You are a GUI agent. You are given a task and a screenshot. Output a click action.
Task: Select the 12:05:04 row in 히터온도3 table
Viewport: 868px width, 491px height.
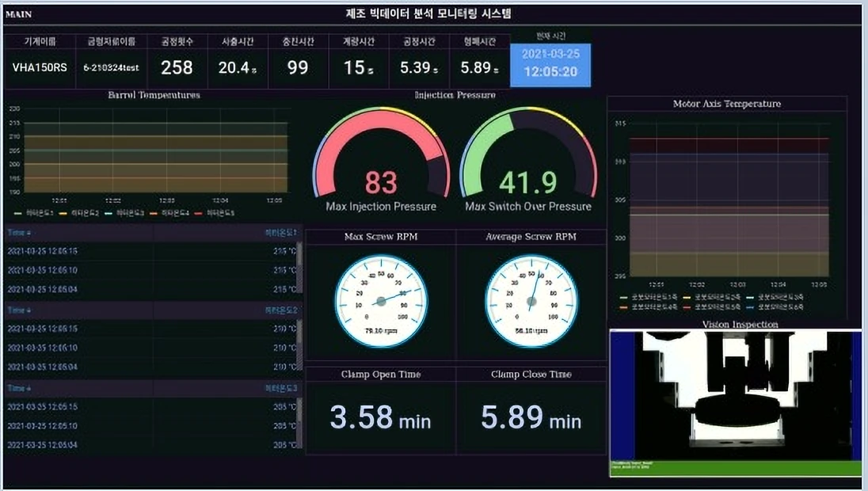tap(151, 444)
